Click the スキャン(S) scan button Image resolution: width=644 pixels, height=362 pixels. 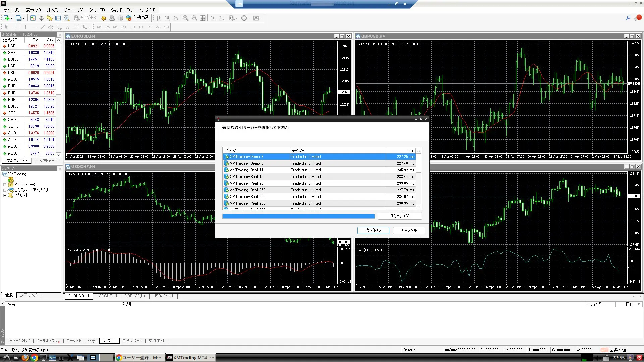coord(399,216)
